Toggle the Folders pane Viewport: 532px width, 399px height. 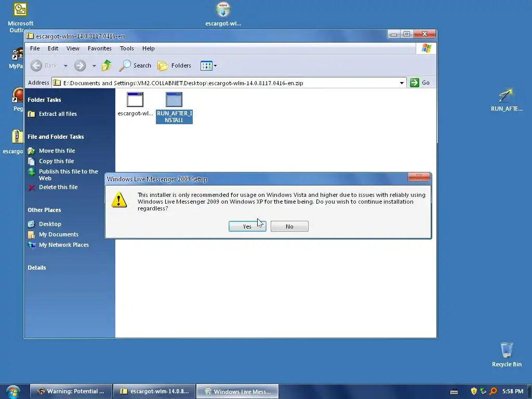[175, 65]
